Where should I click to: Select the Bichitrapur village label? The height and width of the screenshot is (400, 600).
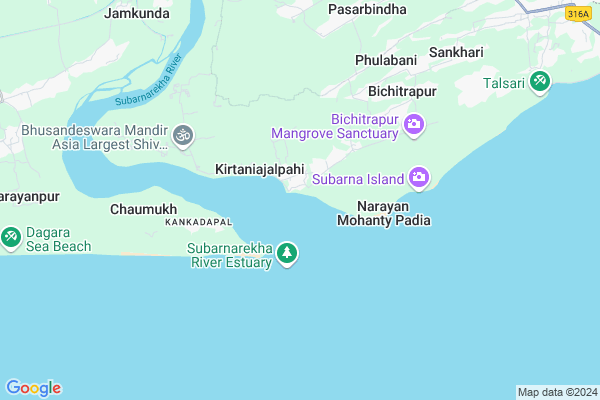click(x=402, y=91)
